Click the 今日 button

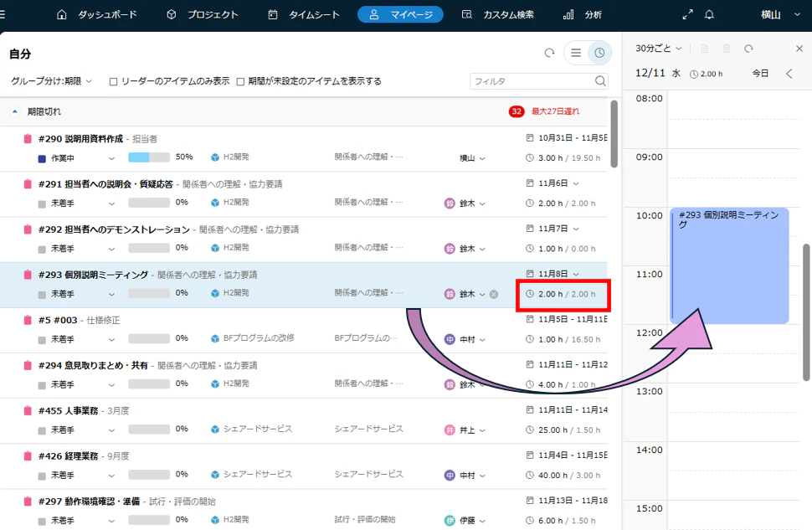(760, 74)
